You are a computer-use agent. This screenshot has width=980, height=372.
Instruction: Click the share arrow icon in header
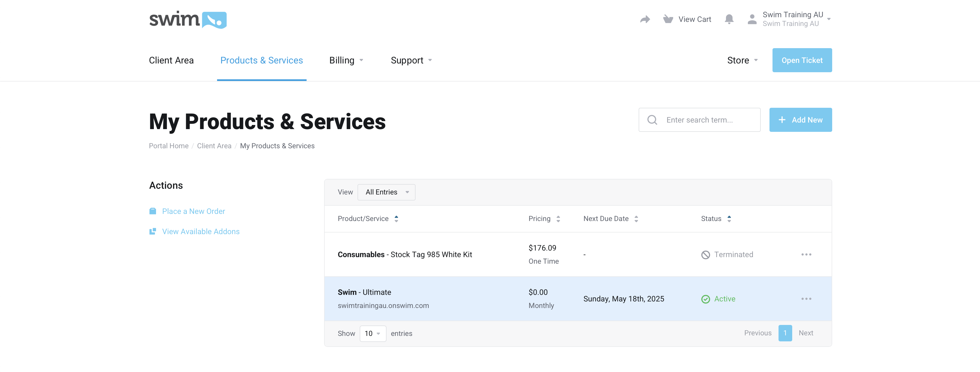[x=645, y=19]
